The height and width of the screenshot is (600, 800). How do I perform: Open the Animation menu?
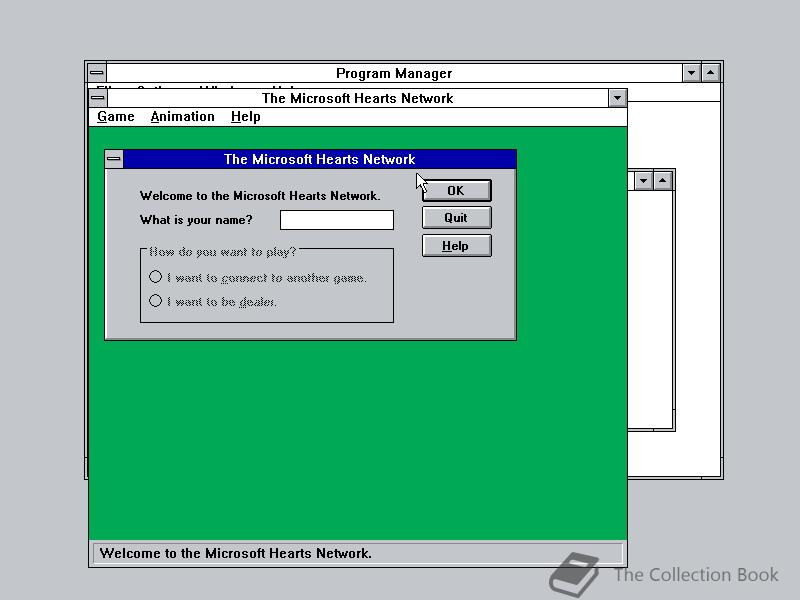[183, 117]
